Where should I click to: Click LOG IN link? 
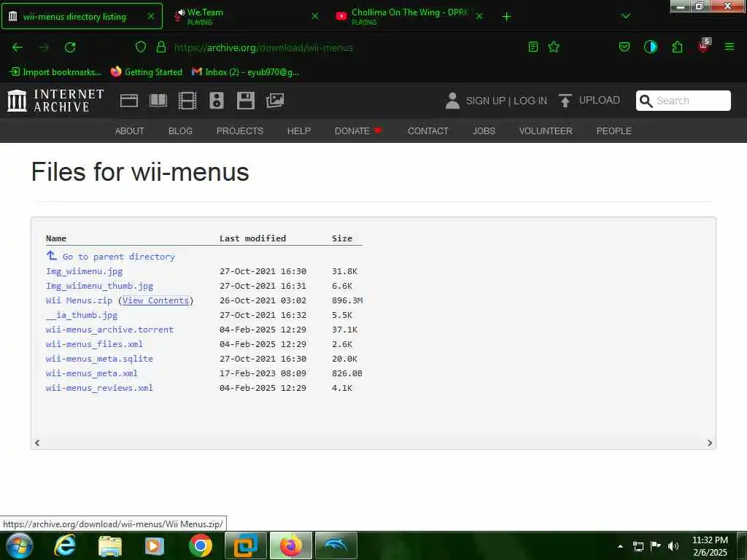point(530,101)
